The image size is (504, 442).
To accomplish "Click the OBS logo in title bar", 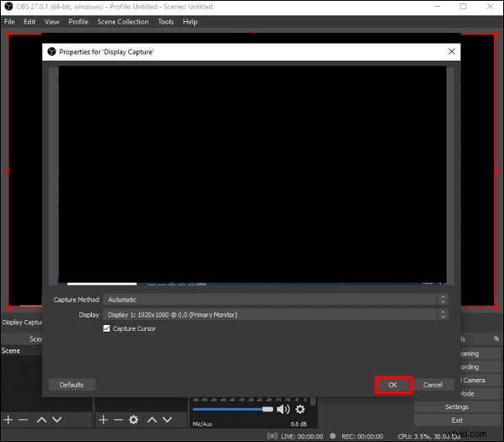I will (8, 7).
